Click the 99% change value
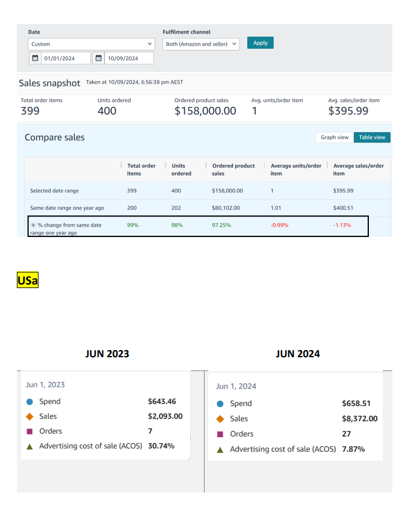Viewport: 420px width, 510px height. [133, 225]
